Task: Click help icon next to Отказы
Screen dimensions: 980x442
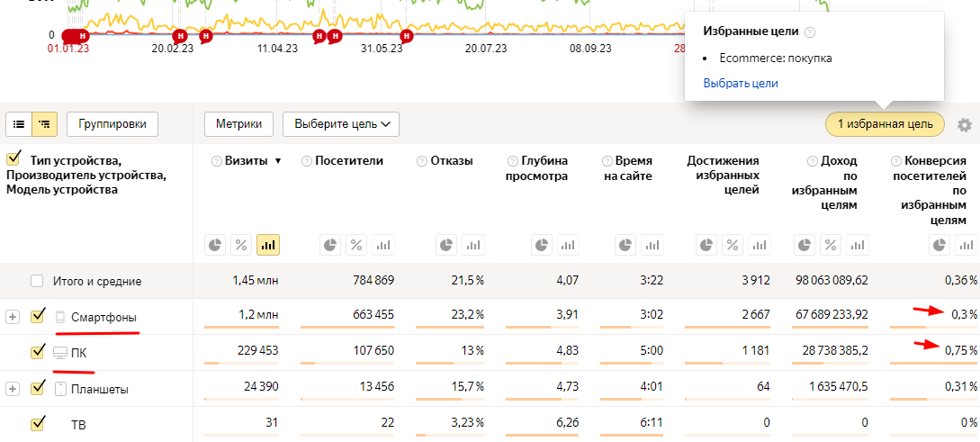Action: pos(422,161)
